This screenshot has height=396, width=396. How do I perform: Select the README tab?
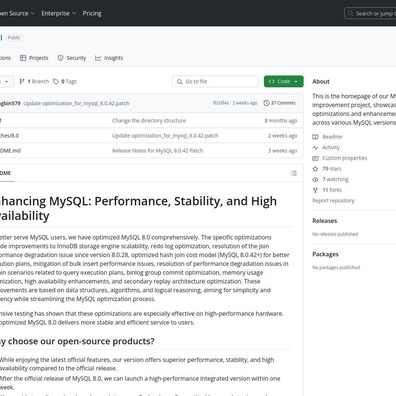pos(6,173)
